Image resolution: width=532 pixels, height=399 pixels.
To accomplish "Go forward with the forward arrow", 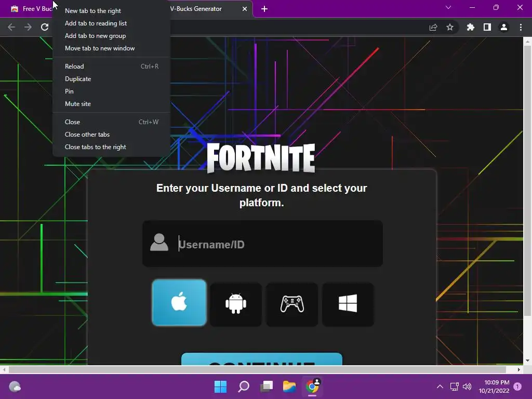I will pos(28,27).
